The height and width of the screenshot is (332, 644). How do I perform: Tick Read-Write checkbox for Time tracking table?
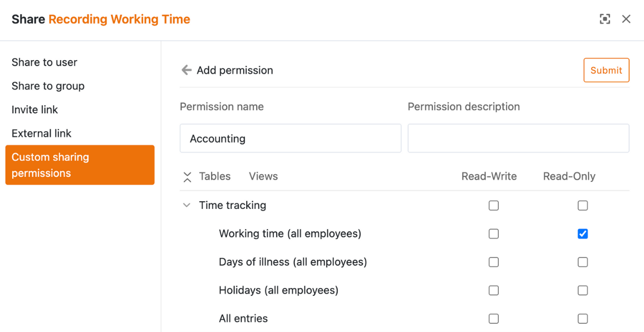pyautogui.click(x=493, y=205)
